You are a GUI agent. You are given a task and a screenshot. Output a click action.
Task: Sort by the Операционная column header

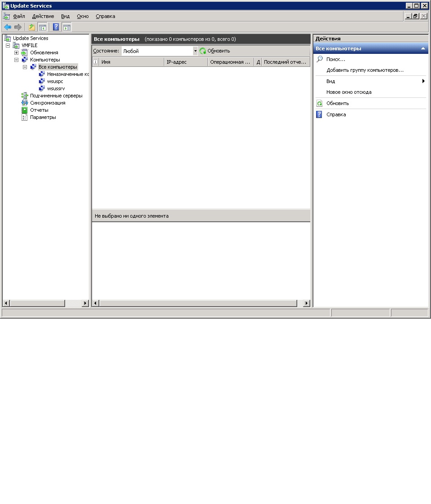(231, 62)
